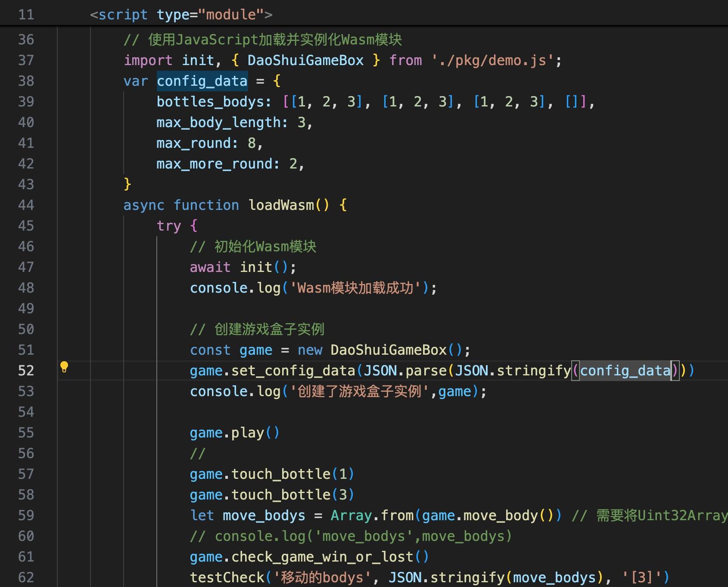Click the max_more_round property key

(x=215, y=164)
